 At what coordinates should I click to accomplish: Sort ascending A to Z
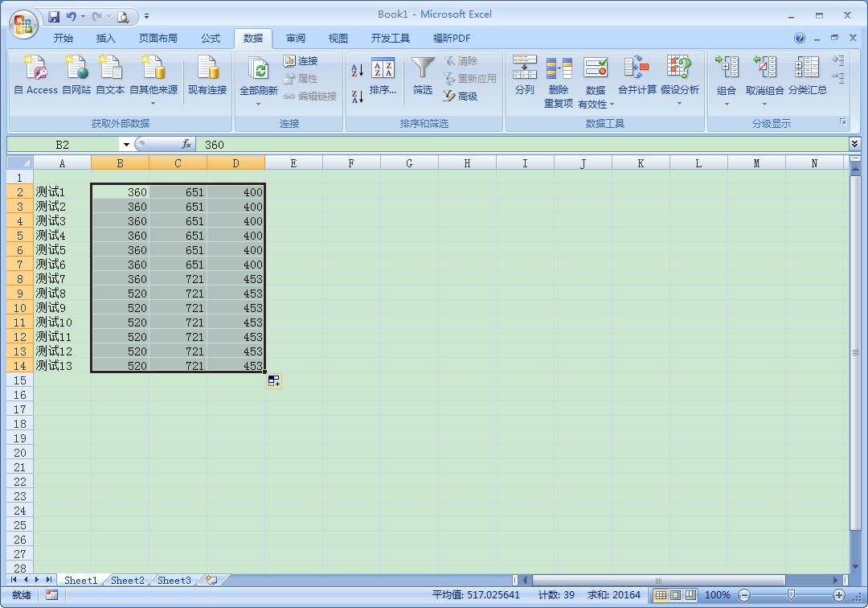(x=357, y=70)
